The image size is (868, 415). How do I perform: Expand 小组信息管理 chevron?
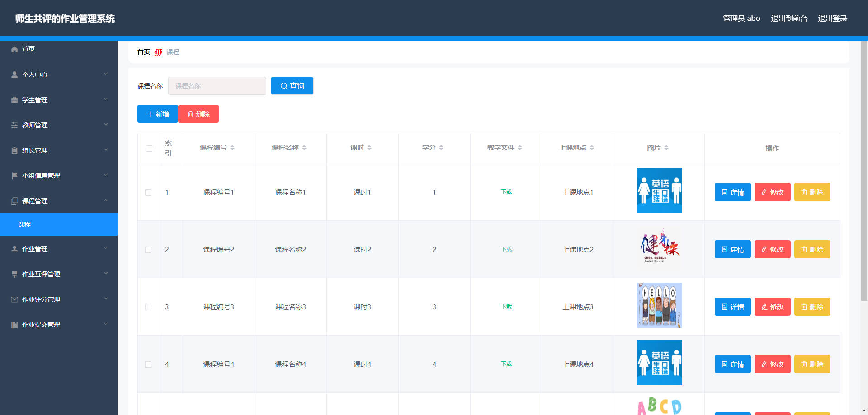(x=106, y=175)
